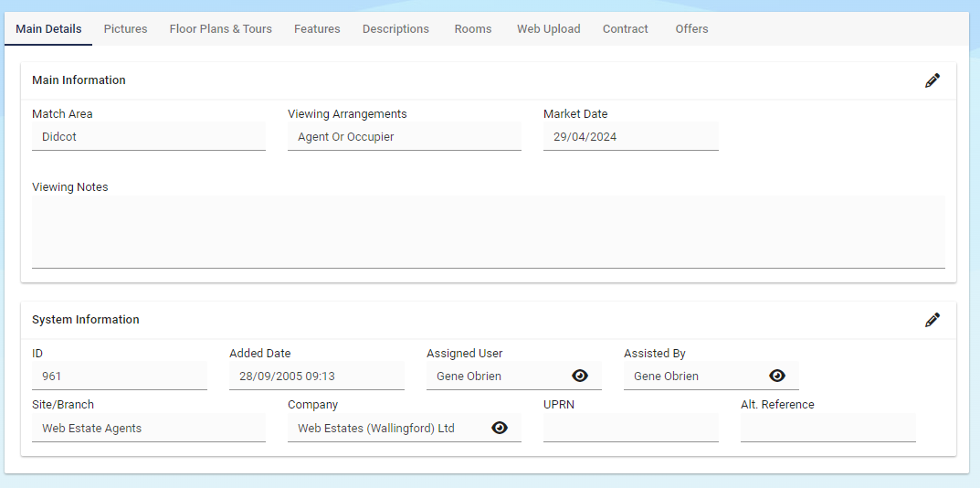
Task: Select the UPRN label
Action: (x=559, y=405)
